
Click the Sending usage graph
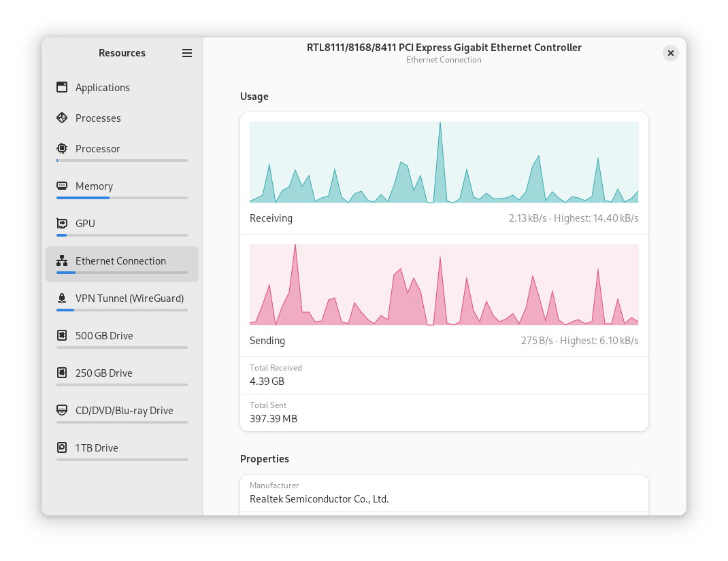pyautogui.click(x=444, y=284)
